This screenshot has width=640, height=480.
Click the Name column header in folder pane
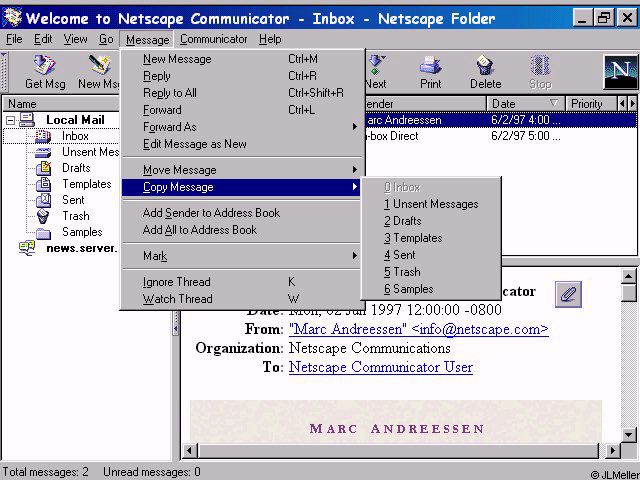[61, 104]
